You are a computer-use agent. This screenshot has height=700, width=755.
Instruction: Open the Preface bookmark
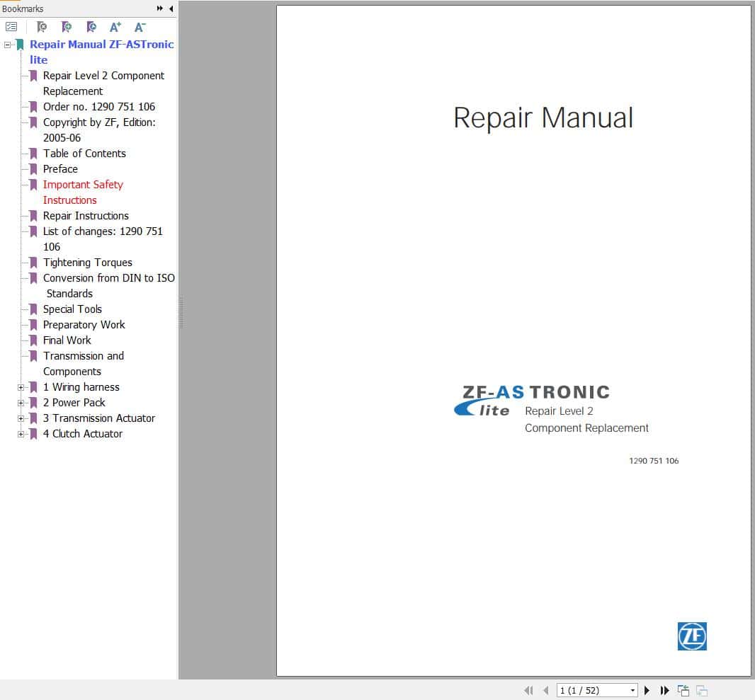[60, 169]
